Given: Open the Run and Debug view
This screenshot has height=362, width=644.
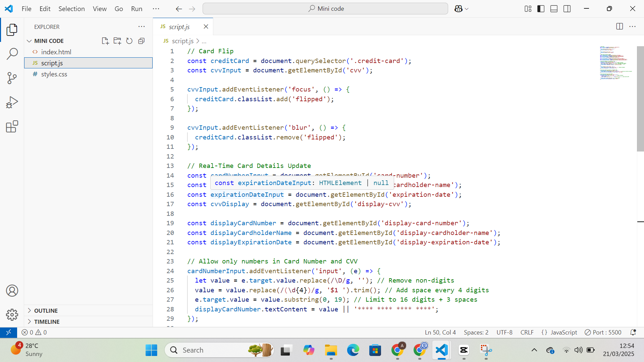Looking at the screenshot, I should pyautogui.click(x=12, y=102).
